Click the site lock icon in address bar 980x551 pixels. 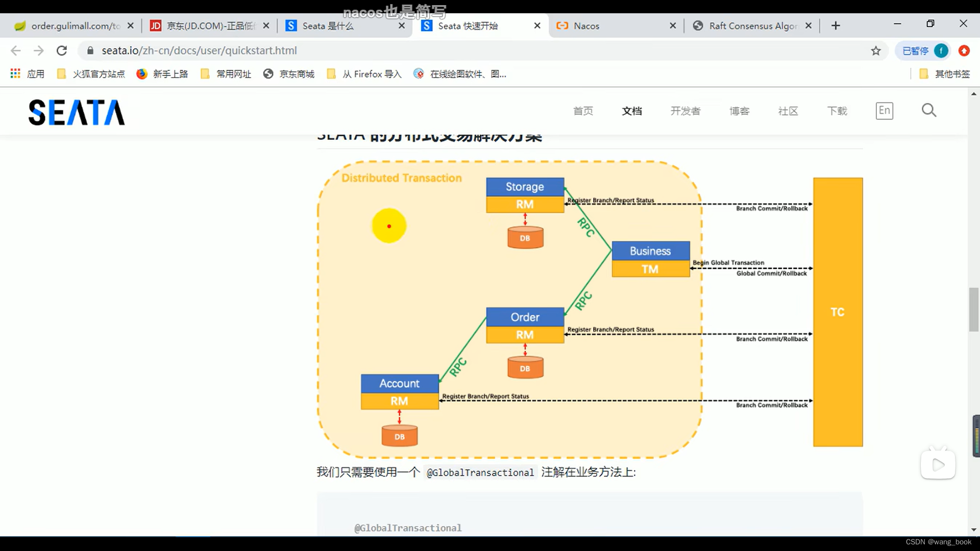(x=90, y=51)
